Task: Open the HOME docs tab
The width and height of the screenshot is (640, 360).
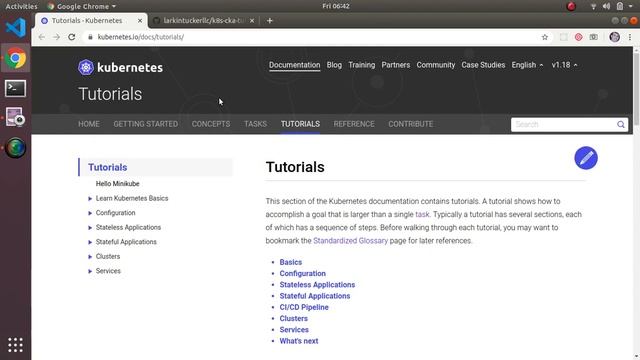Action: coord(89,124)
